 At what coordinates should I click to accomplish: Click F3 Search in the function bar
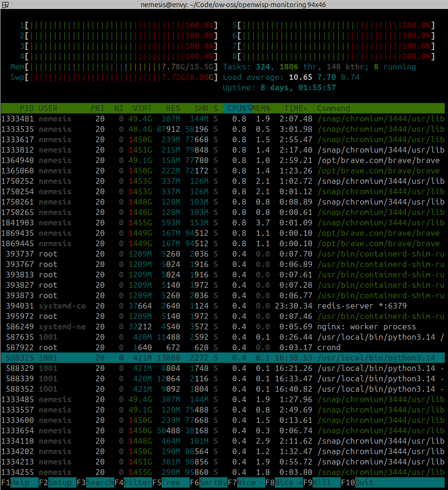[x=95, y=482]
